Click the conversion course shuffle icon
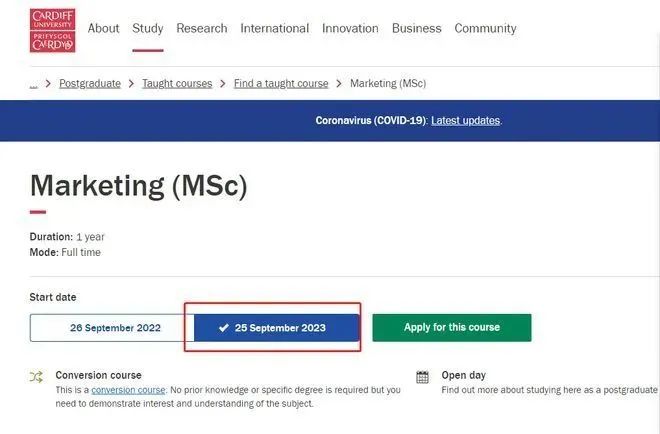Viewport: 660px width, 434px height. [x=37, y=377]
